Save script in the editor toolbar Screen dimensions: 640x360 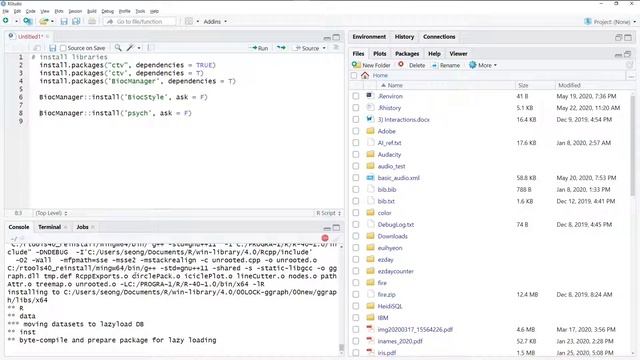[x=52, y=48]
